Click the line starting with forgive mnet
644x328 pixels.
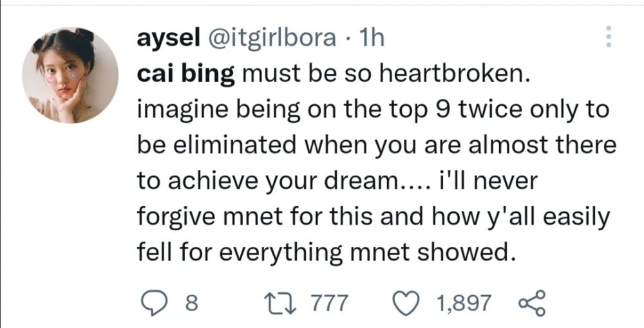click(x=373, y=217)
